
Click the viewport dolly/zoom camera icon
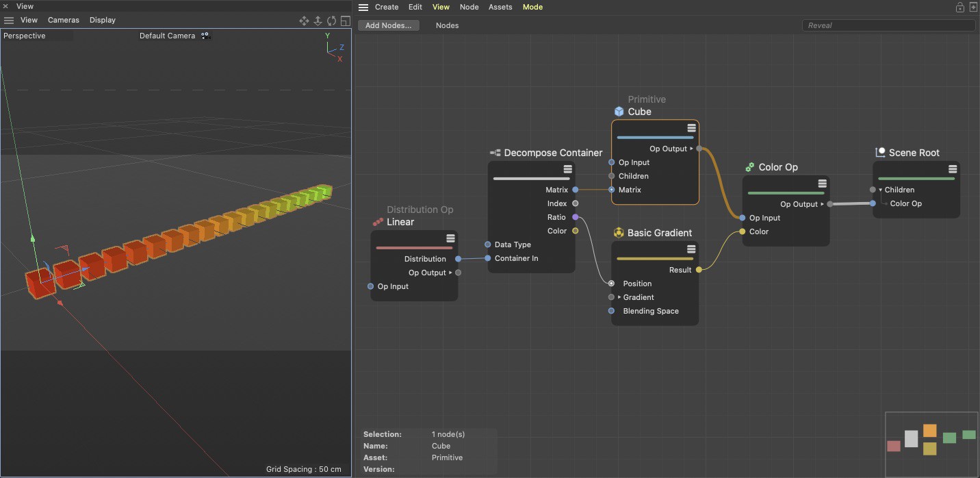coord(318,21)
